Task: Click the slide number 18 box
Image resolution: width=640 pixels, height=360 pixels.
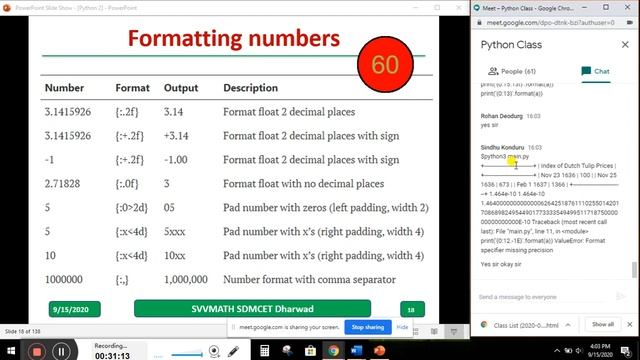Action: click(x=412, y=309)
